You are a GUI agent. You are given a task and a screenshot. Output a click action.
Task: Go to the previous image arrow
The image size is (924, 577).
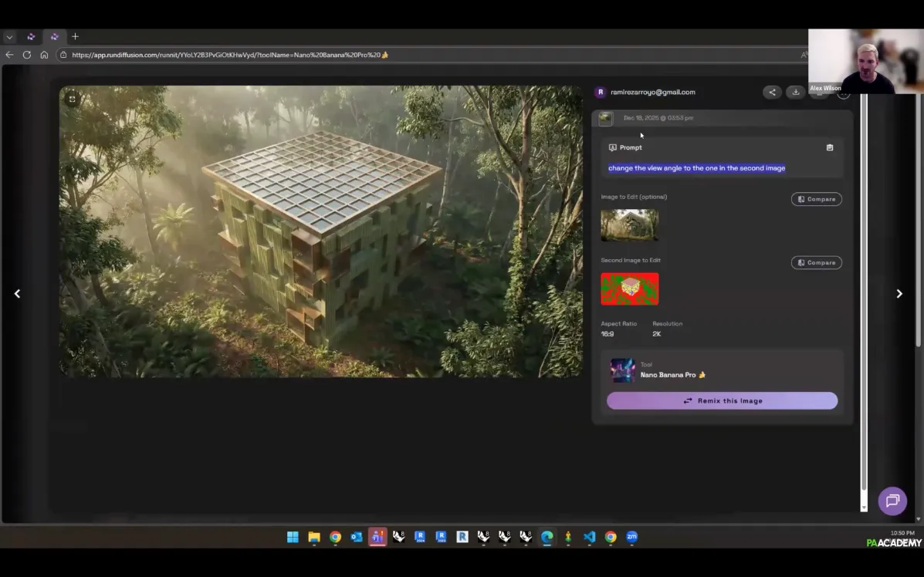pyautogui.click(x=17, y=294)
